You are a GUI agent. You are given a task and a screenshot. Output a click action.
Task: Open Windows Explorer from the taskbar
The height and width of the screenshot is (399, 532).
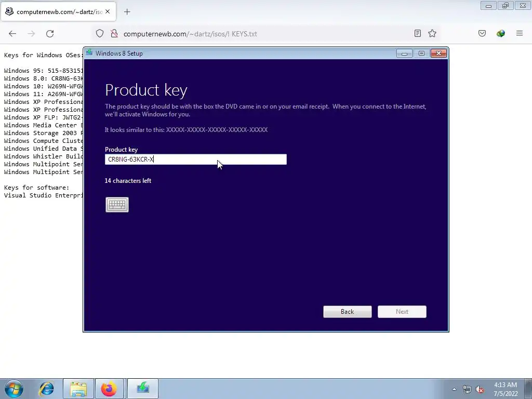tap(78, 389)
